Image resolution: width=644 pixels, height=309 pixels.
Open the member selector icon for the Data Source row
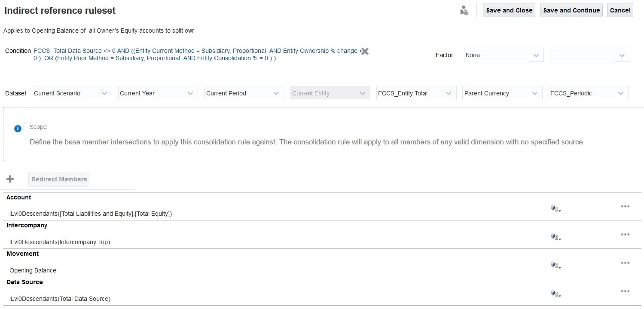[555, 294]
